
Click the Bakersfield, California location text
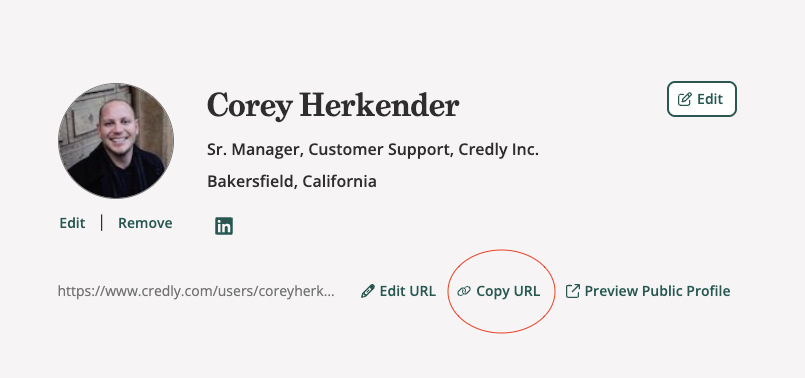click(x=292, y=181)
